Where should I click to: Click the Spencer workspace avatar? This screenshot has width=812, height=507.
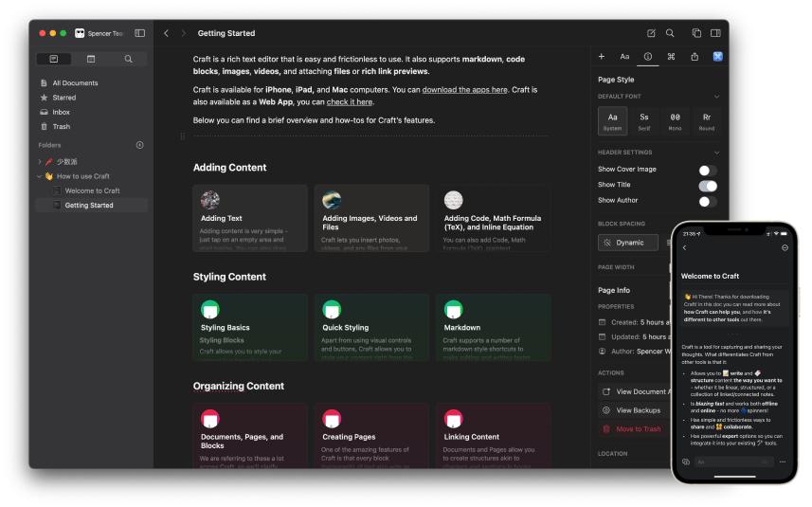click(80, 33)
